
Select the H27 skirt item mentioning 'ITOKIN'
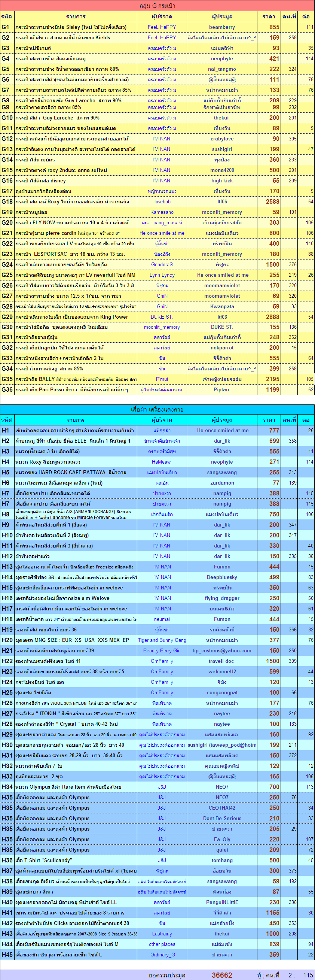[x=76, y=714]
